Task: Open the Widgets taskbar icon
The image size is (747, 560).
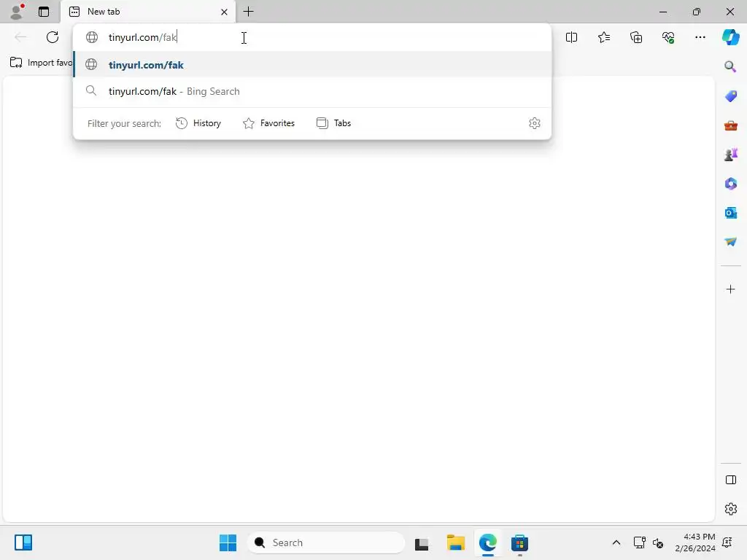Action: point(23,542)
